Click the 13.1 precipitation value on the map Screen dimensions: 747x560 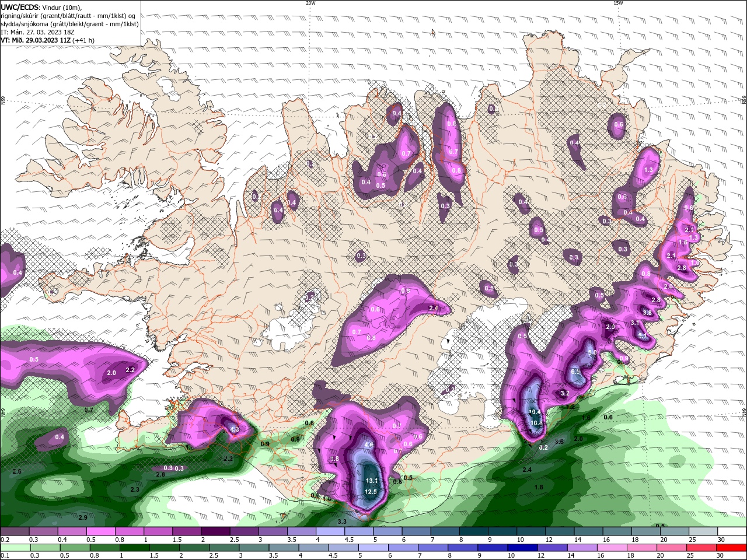[372, 481]
